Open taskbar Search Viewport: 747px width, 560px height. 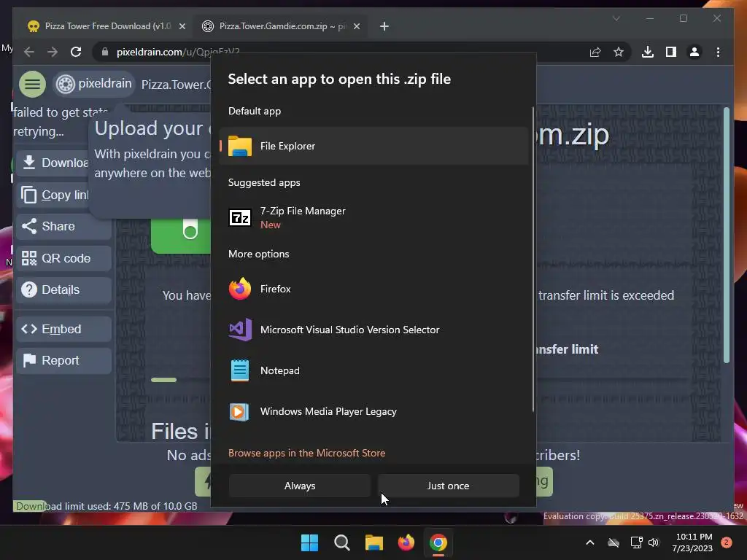coord(341,542)
